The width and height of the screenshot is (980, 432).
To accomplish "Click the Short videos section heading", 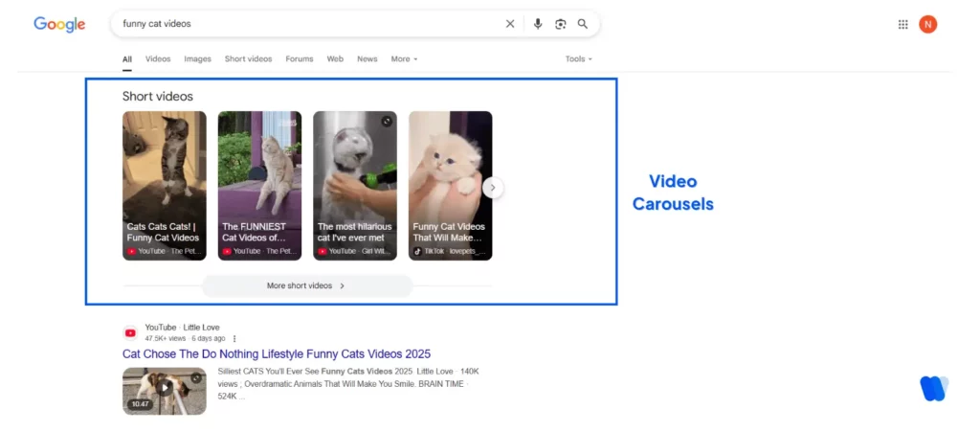I will pos(158,97).
